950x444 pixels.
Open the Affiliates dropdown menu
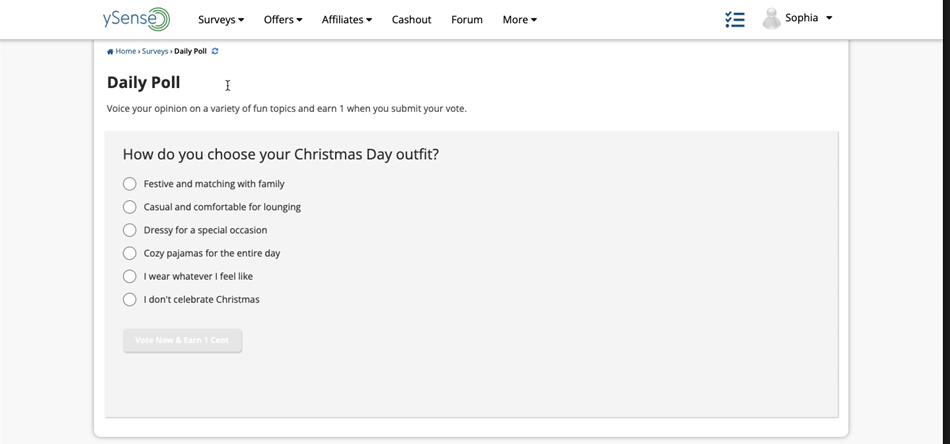(x=347, y=19)
